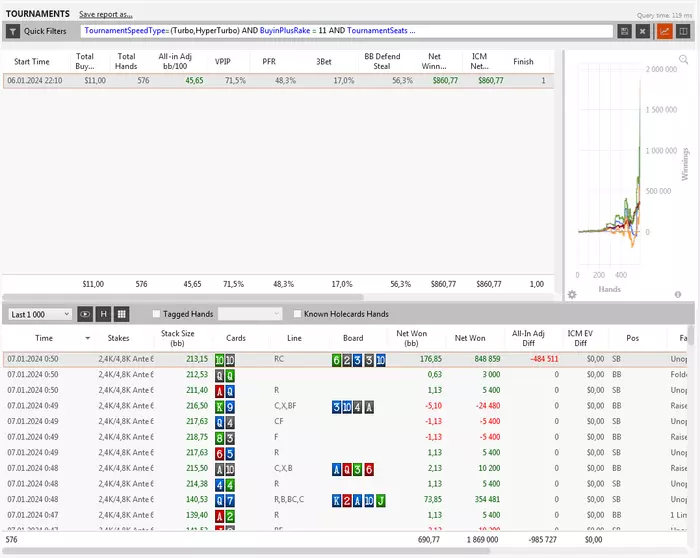700x558 pixels.
Task: Click the magnifier zoom icon on graph
Action: (683, 60)
